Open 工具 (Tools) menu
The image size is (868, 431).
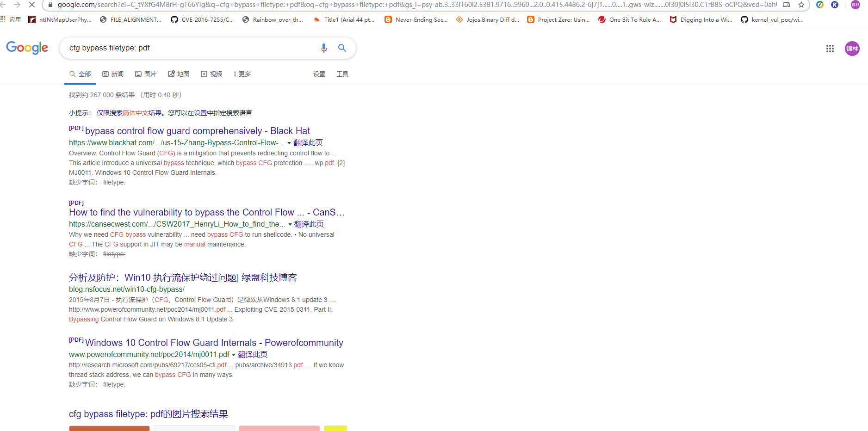(x=342, y=74)
